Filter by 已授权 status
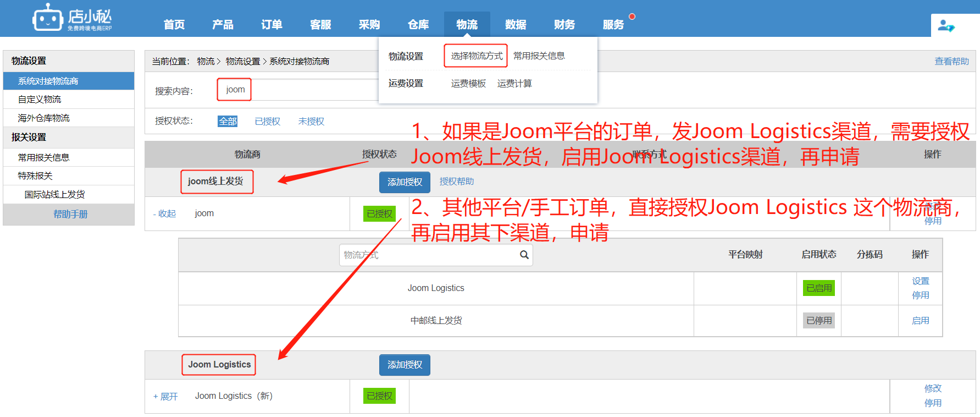 coord(268,122)
